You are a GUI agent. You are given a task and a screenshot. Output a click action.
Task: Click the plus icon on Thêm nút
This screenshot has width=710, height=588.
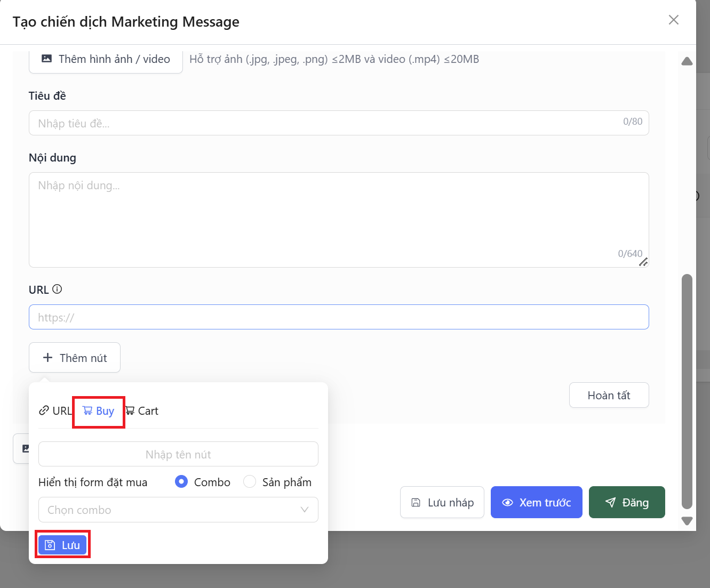[47, 358]
